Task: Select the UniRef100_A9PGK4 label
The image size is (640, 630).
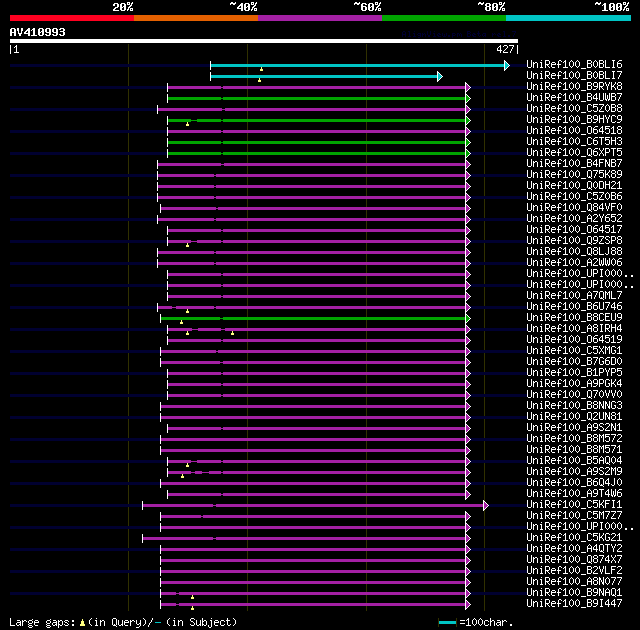Action: pyautogui.click(x=574, y=384)
